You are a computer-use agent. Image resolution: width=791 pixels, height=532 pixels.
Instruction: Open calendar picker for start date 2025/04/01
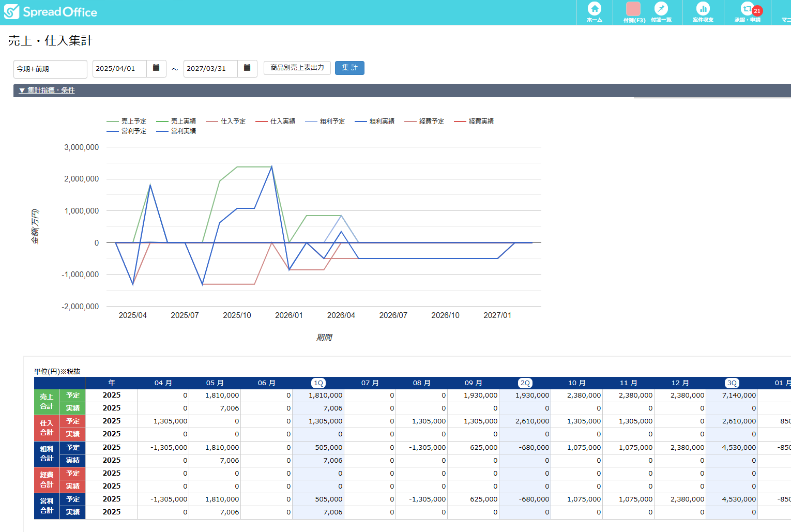(x=156, y=68)
